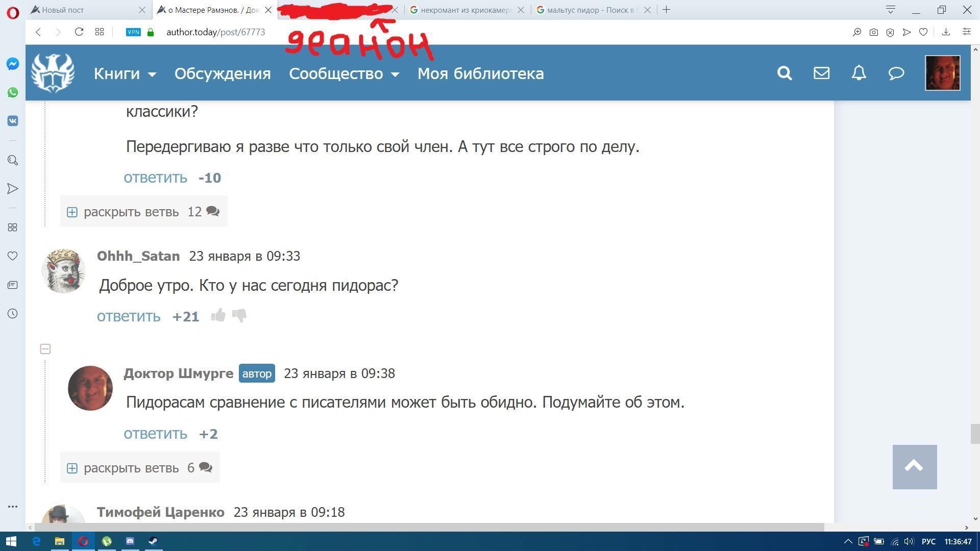Click the site search magnifier icon

785,73
